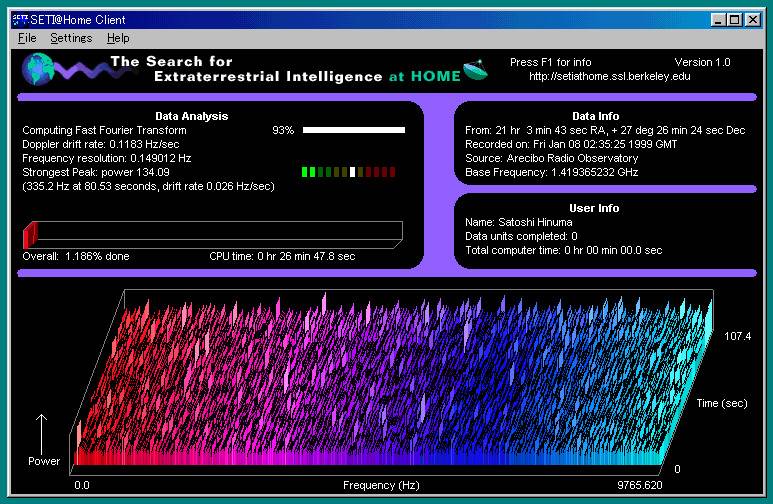Click 'Doppler drift rate: 0.1183 Hz/sec'

tap(101, 144)
